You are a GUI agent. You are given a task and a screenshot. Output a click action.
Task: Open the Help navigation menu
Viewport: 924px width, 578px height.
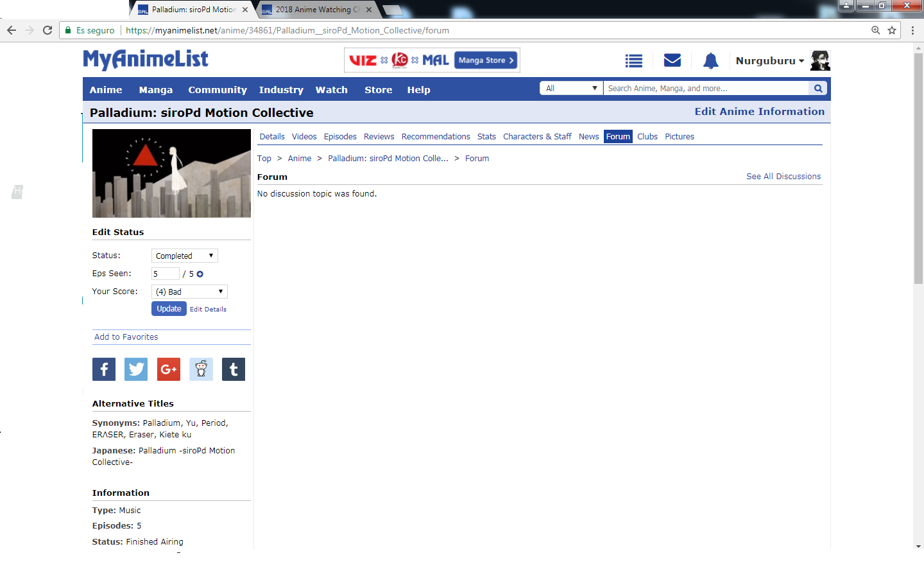418,90
